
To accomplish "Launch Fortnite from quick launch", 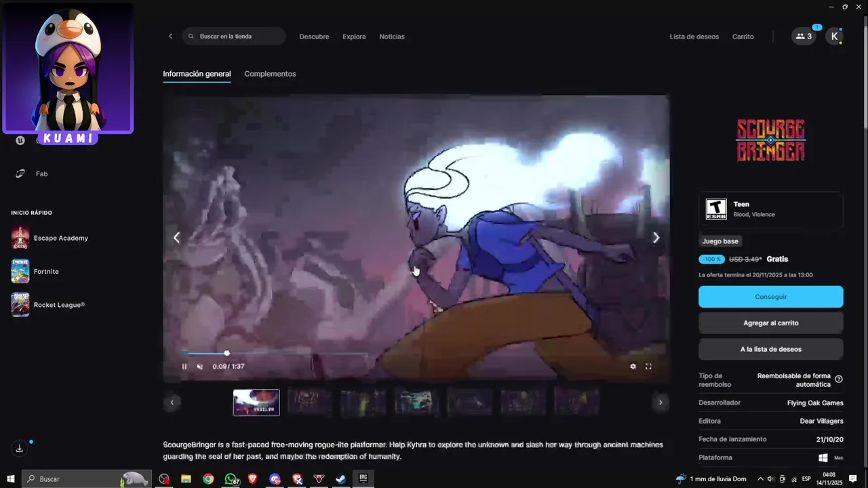I will click(35, 271).
